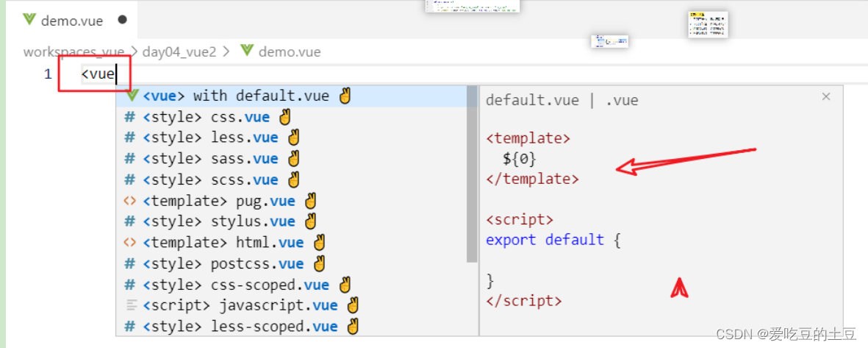The height and width of the screenshot is (348, 868).
Task: Select '<template> pug.vue' suggestion
Action: click(x=218, y=201)
